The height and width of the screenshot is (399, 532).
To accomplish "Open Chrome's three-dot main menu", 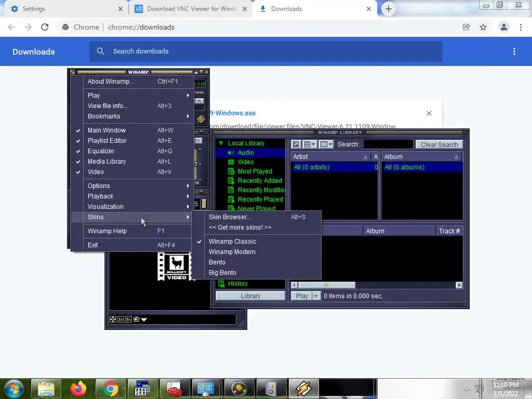I will click(x=521, y=27).
